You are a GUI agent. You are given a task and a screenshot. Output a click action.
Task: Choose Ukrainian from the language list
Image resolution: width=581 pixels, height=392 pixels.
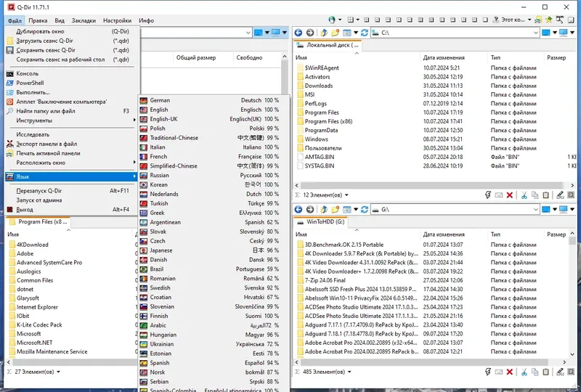click(x=214, y=344)
